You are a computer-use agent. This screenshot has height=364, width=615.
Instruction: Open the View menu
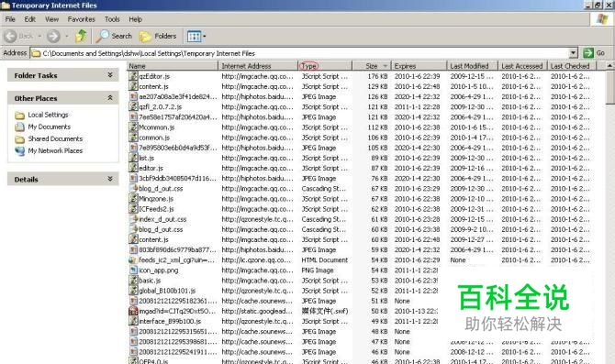51,19
